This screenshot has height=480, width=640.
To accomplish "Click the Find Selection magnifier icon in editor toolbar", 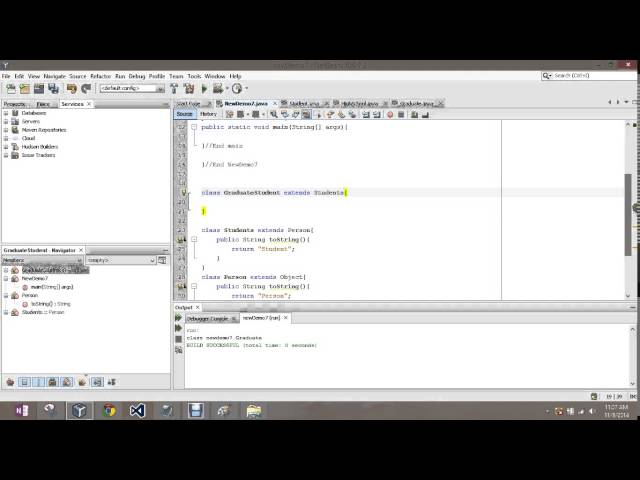I will [x=273, y=115].
